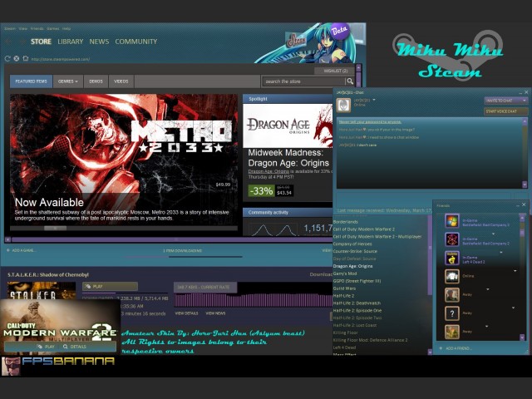Click the Steam logo badge beside the Miku artwork
Viewport: 532px width, 399px height.
point(296,41)
